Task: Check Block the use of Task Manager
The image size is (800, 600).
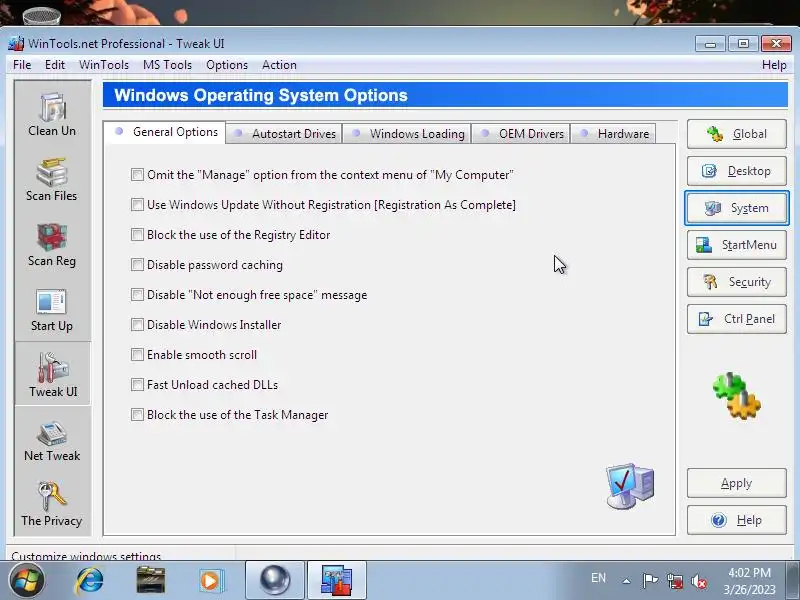Action: [137, 415]
